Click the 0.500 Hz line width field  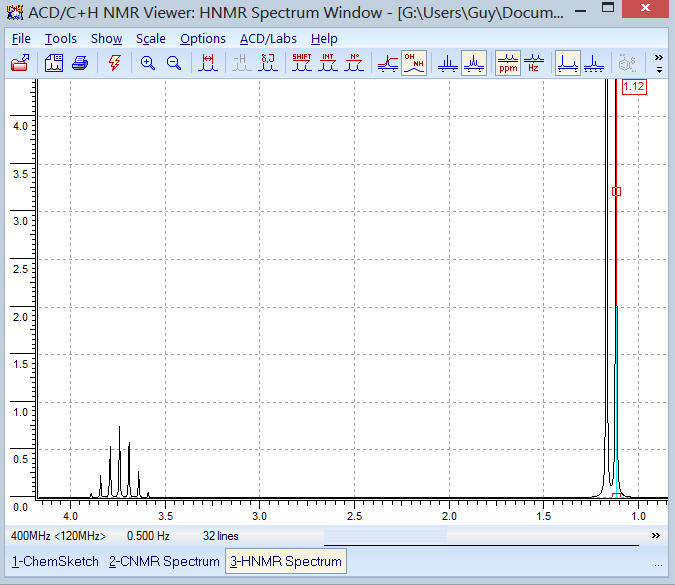tap(148, 536)
